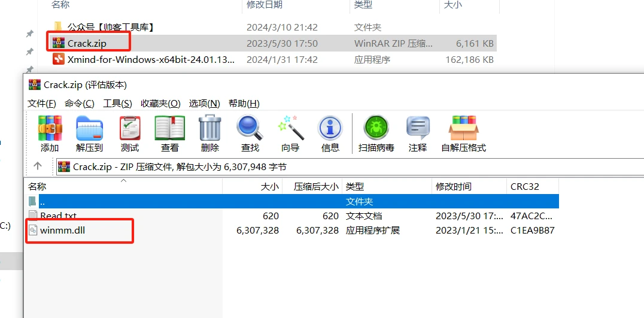Click the archive path address field
This screenshot has height=318, width=644.
pyautogui.click(x=350, y=166)
